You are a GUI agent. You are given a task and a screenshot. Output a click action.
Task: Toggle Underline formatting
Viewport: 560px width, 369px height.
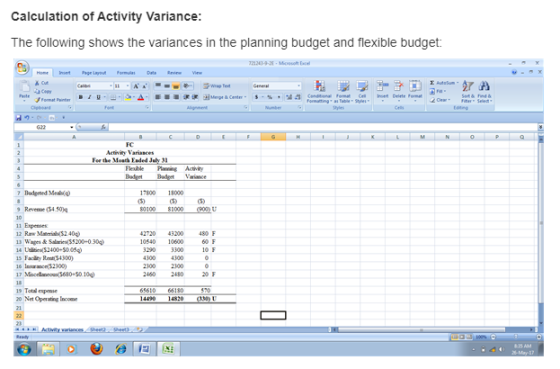(x=98, y=97)
